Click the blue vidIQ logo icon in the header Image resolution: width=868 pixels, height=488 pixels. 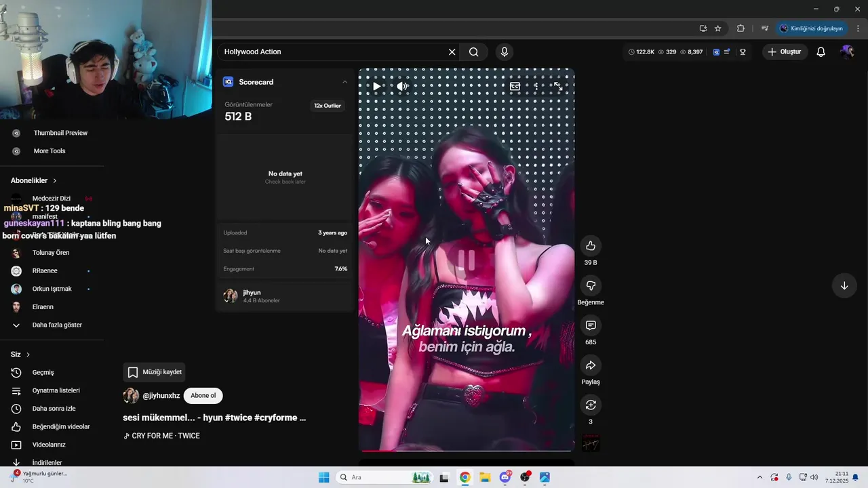(716, 52)
